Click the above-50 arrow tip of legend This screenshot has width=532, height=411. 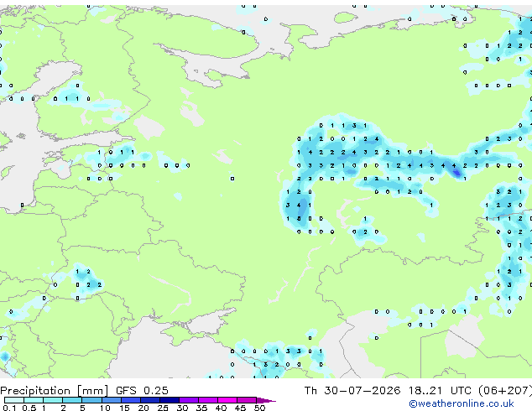[266, 400]
